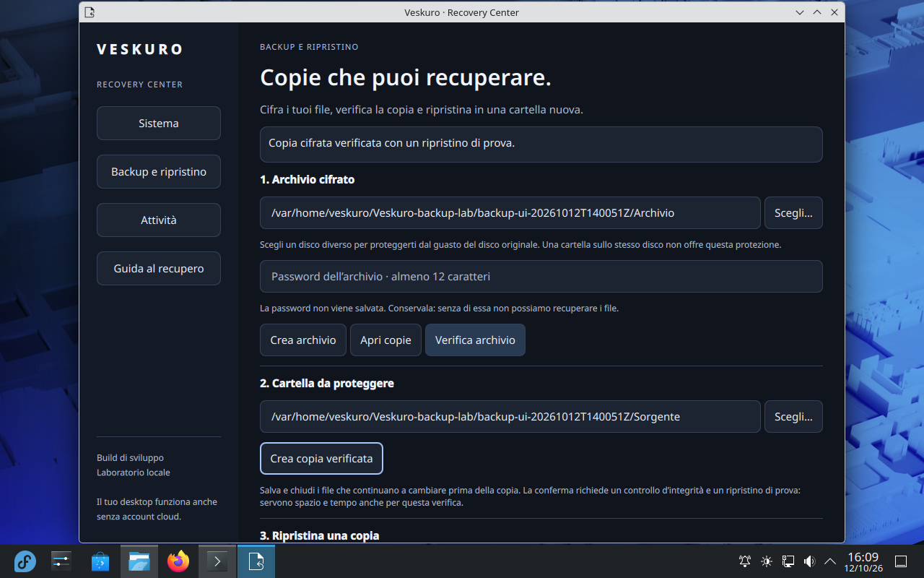This screenshot has height=578, width=924.
Task: Switch to Backup e ripristino
Action: [x=159, y=172]
